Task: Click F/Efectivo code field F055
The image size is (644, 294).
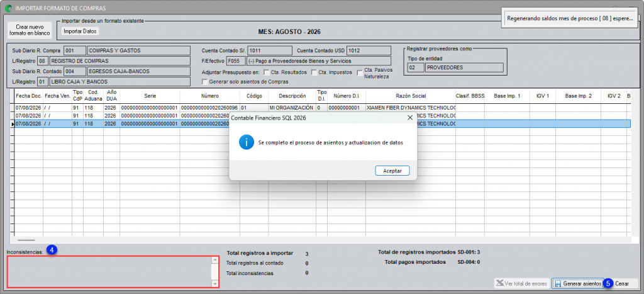Action: pos(236,61)
